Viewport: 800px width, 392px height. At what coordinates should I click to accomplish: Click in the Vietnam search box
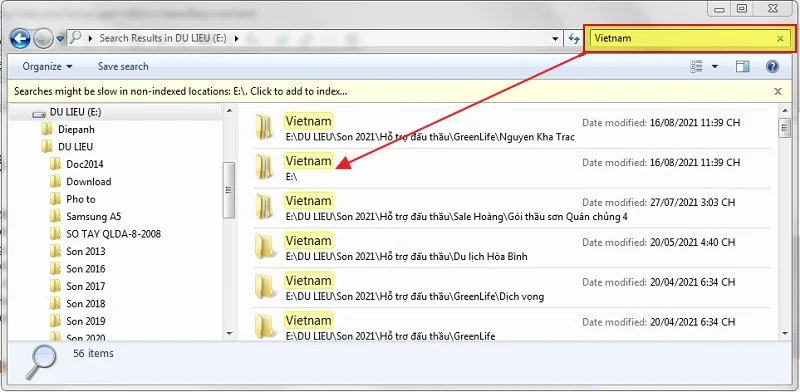683,39
